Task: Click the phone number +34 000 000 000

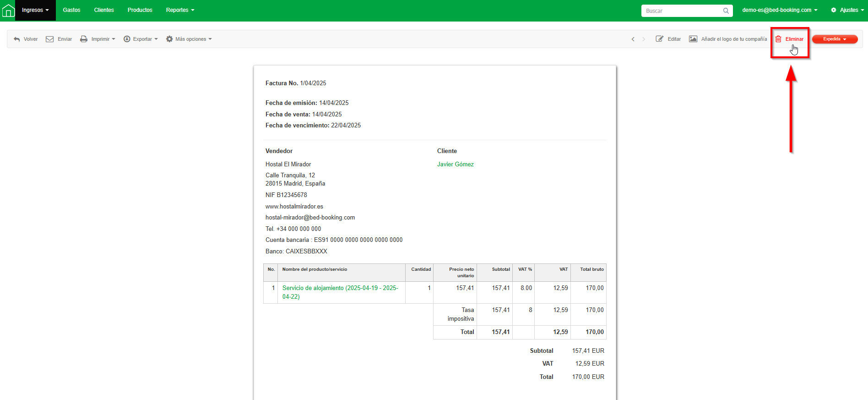Action: click(x=298, y=229)
